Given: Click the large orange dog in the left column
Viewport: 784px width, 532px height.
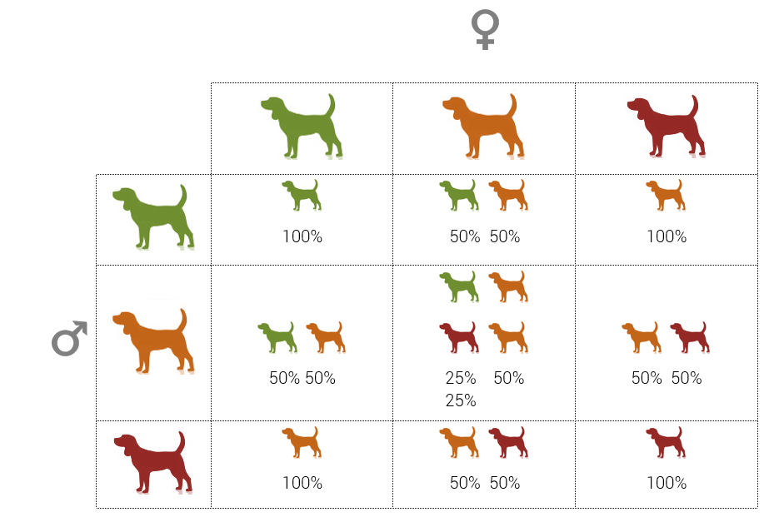Looking at the screenshot, I should [x=154, y=341].
